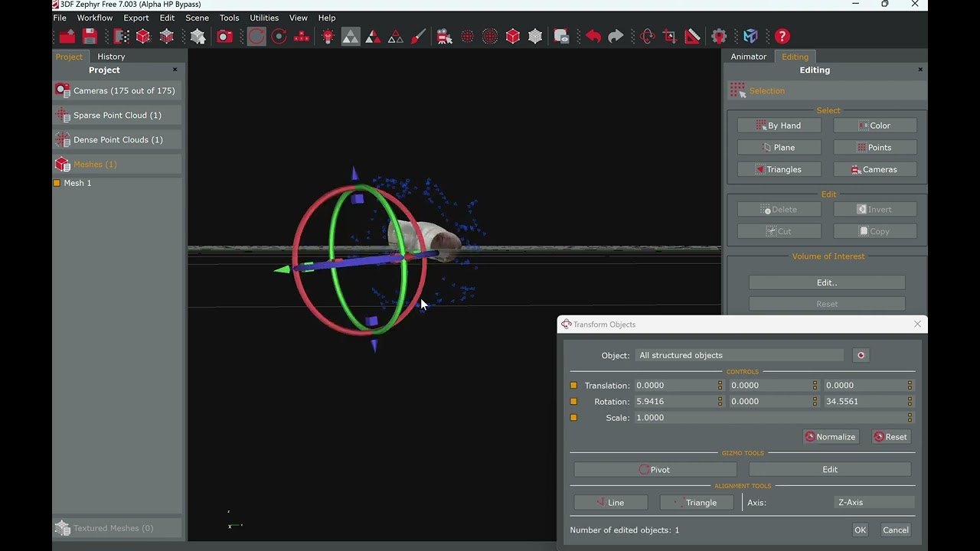The image size is (980, 551).
Task: Click the Line alignment button
Action: click(611, 503)
